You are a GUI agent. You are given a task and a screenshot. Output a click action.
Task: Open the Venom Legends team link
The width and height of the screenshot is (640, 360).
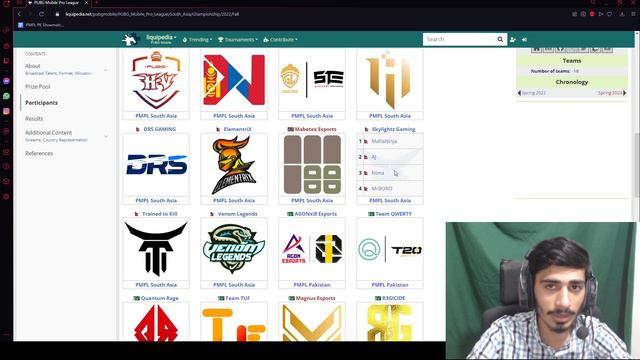(x=238, y=214)
